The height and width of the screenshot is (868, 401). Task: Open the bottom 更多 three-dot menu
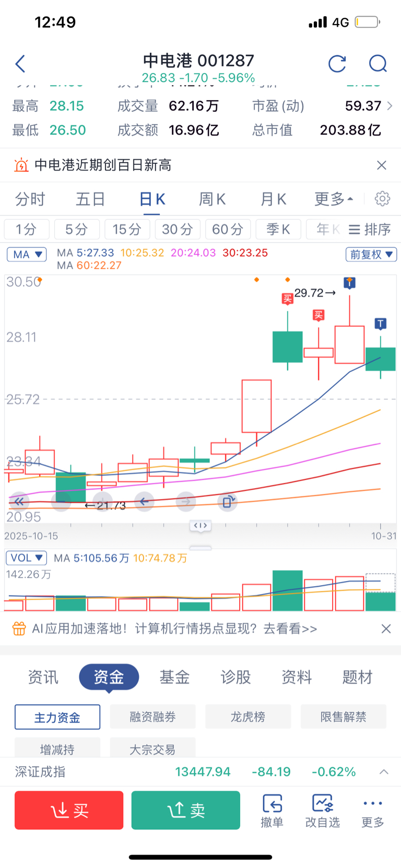(373, 811)
